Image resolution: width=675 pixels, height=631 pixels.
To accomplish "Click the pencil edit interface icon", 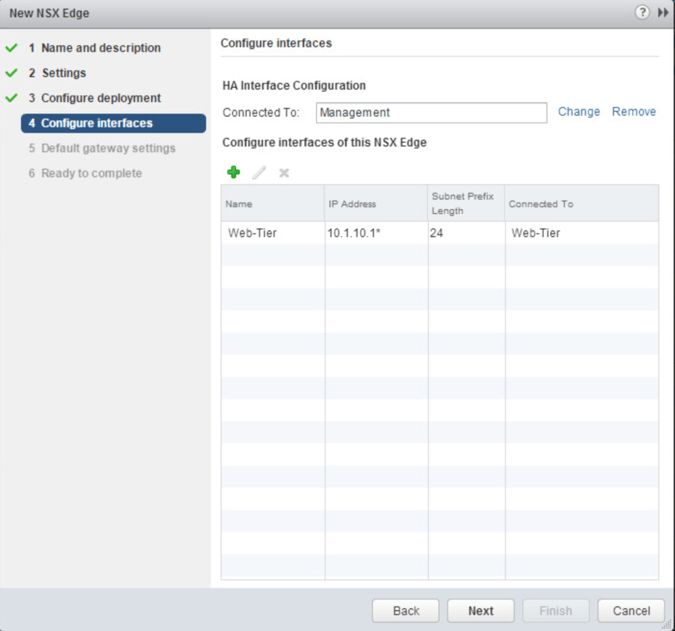I will pyautogui.click(x=259, y=173).
